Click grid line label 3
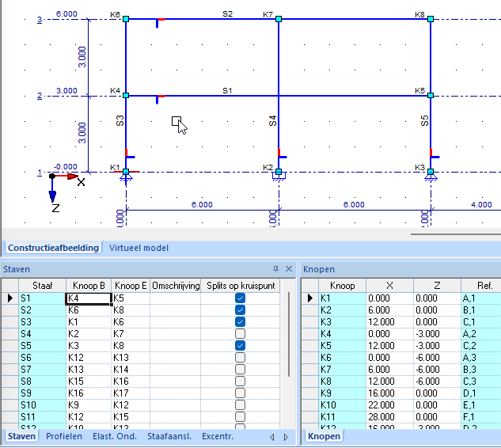This screenshot has height=448, width=501. point(40,20)
